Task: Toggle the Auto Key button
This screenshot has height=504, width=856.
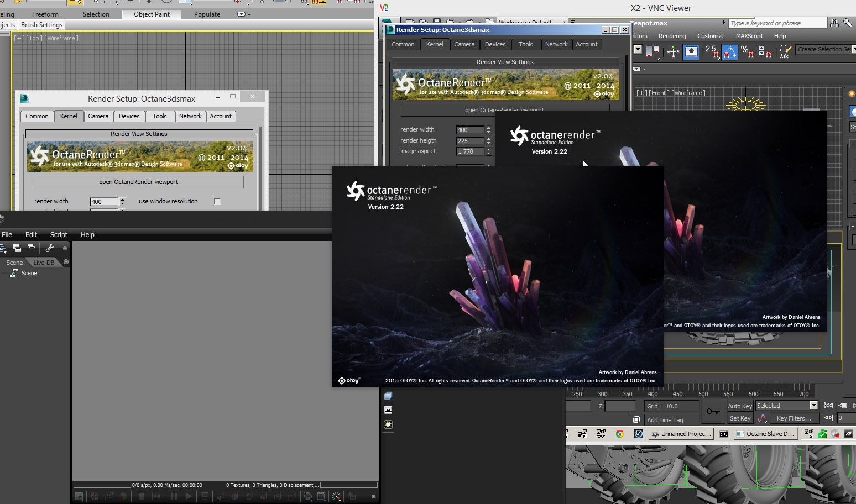Action: (740, 406)
